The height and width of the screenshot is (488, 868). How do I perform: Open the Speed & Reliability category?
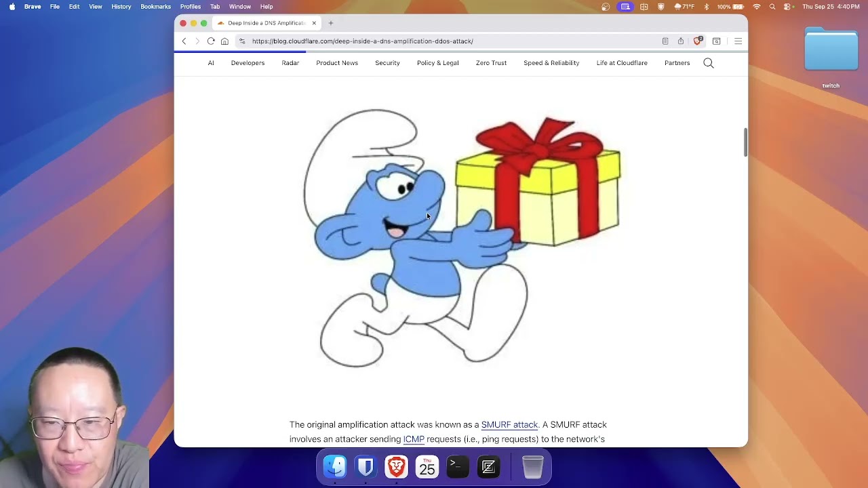[x=551, y=63]
